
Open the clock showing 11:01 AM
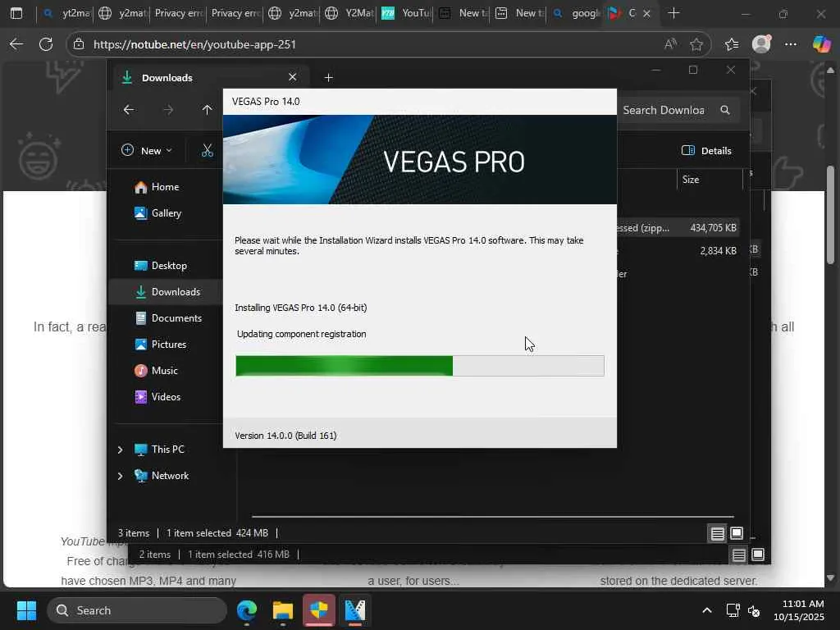[x=798, y=610]
